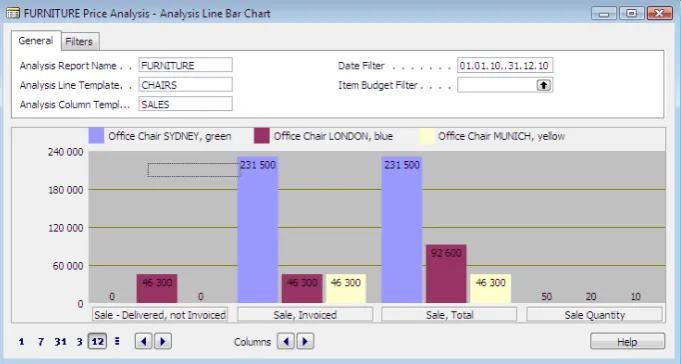The height and width of the screenshot is (364, 681).
Task: Click the SYDNEY bar in Sale, Invoiced
Action: point(258,230)
